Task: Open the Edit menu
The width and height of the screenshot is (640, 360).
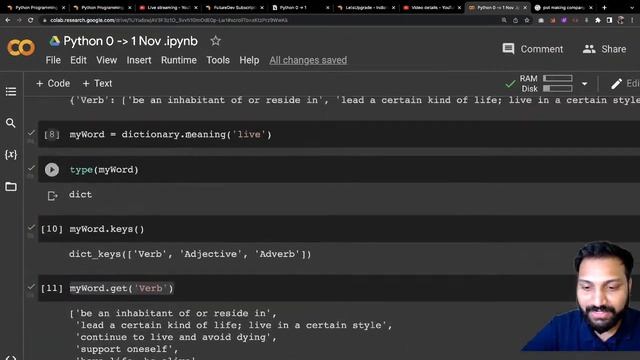Action: (x=78, y=60)
